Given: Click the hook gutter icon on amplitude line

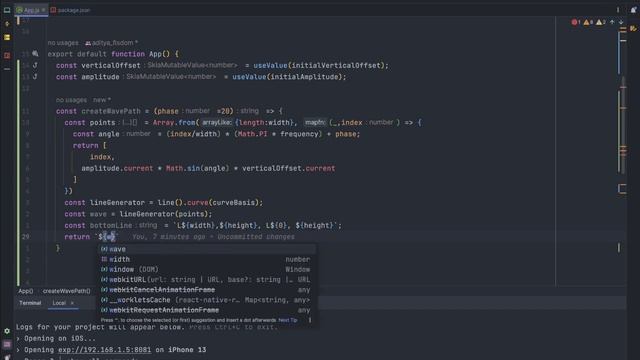Looking at the screenshot, I should [x=35, y=77].
